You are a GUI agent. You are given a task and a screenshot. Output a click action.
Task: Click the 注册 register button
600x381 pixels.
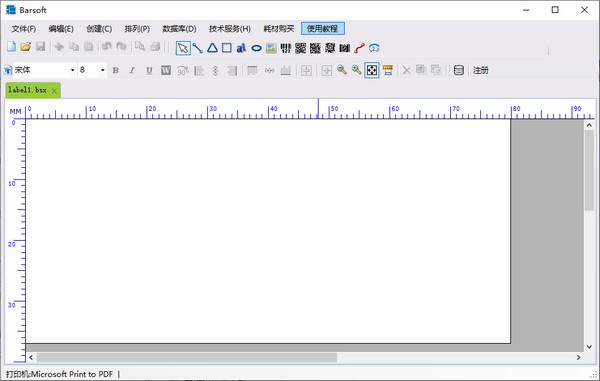coord(481,70)
